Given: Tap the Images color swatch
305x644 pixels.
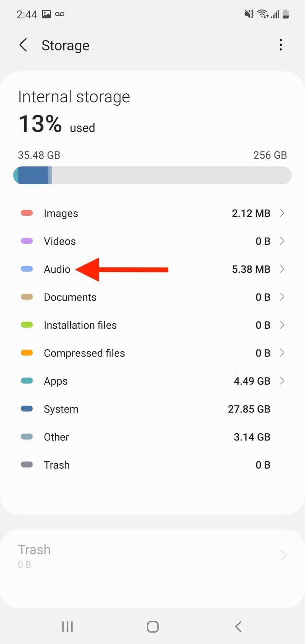Looking at the screenshot, I should tap(27, 213).
